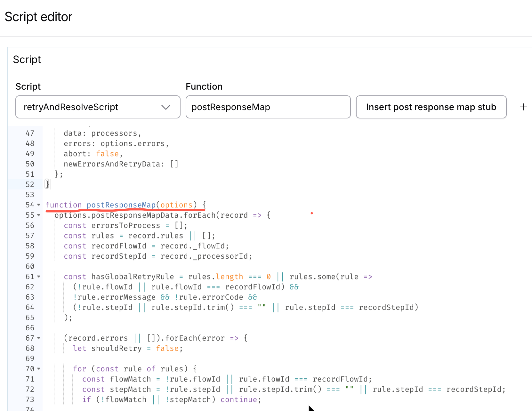Collapse the error forEach block on line 67
The width and height of the screenshot is (532, 411).
pos(38,338)
